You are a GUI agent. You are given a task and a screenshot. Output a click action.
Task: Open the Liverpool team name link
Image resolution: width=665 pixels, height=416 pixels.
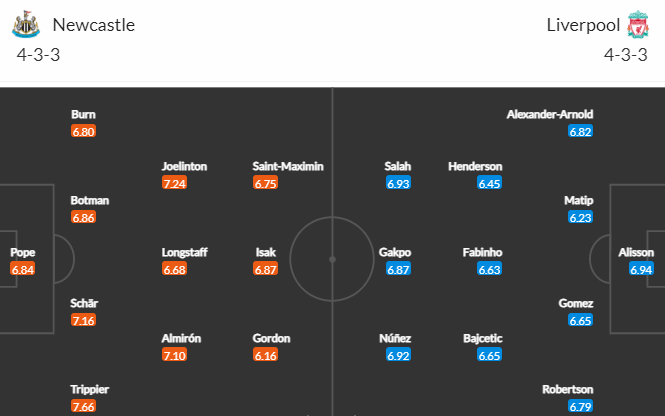point(583,25)
